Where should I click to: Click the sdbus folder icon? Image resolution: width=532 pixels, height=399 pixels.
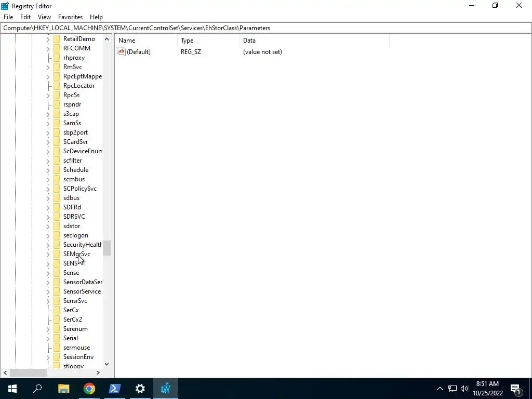(57, 198)
